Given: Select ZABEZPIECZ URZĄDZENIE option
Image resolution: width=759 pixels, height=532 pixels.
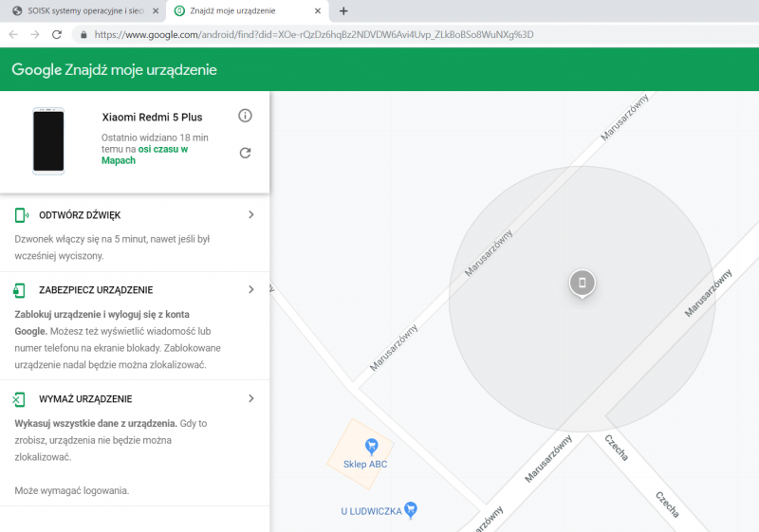Looking at the screenshot, I should [x=96, y=290].
